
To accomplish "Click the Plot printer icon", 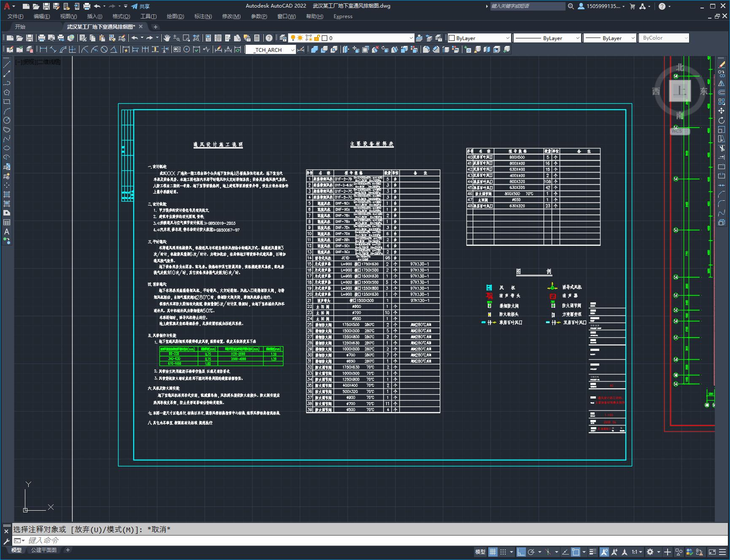I will [87, 6].
